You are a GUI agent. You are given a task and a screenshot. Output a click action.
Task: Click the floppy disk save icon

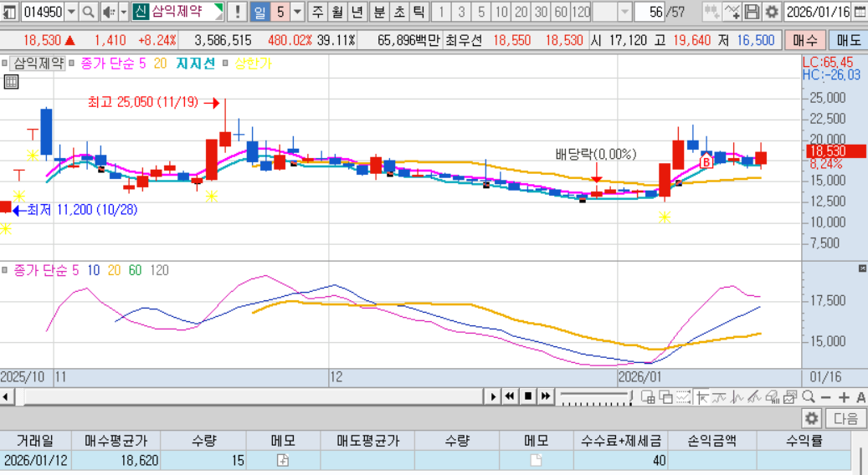(x=751, y=12)
